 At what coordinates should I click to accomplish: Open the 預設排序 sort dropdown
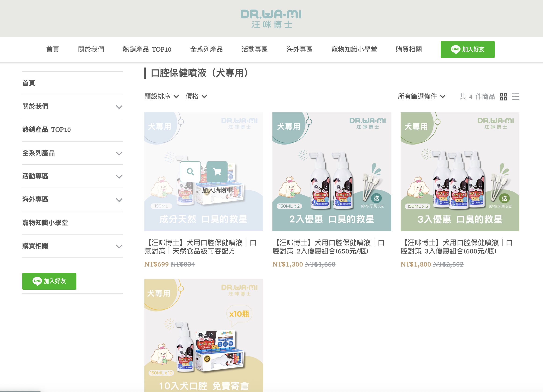162,96
